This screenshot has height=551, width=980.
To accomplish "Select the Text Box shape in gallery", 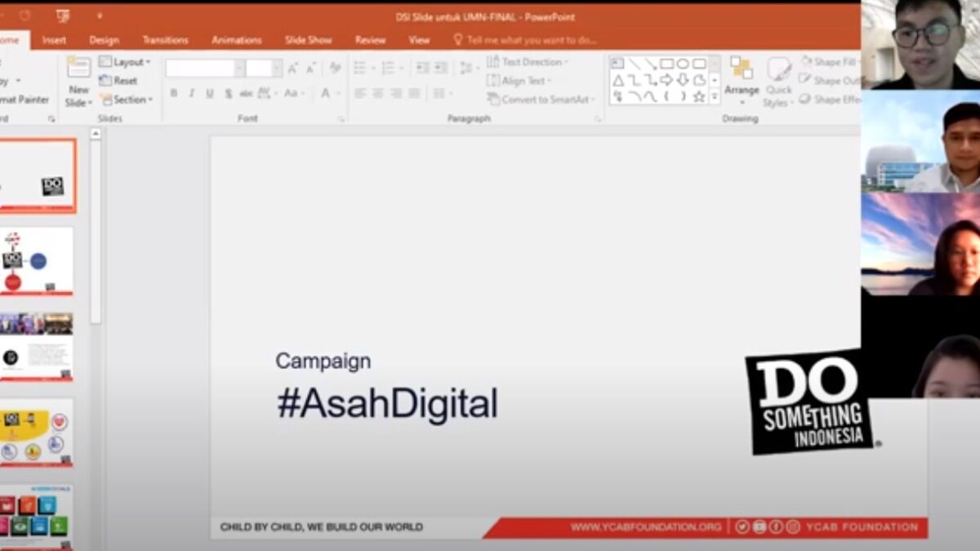I will click(x=617, y=64).
